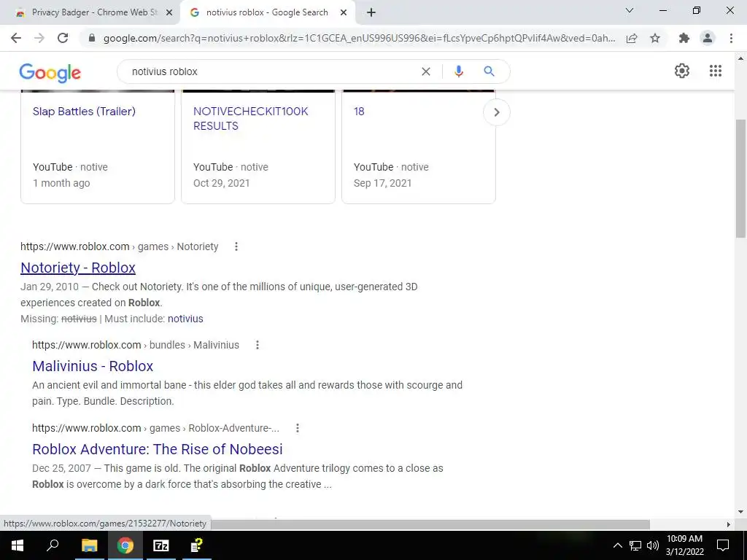Select the notivius roblox search tab
Viewport: 747px width, 560px height.
[x=267, y=12]
